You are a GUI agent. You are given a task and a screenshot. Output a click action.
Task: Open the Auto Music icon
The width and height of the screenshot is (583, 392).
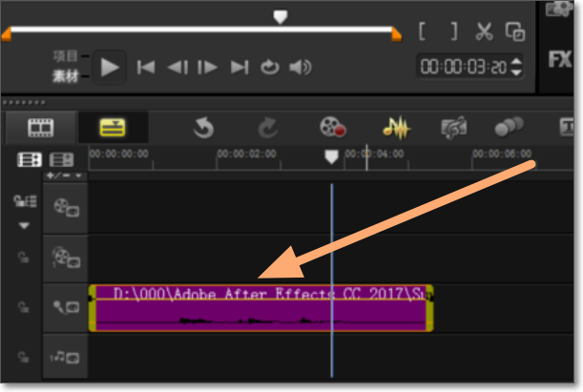(453, 127)
